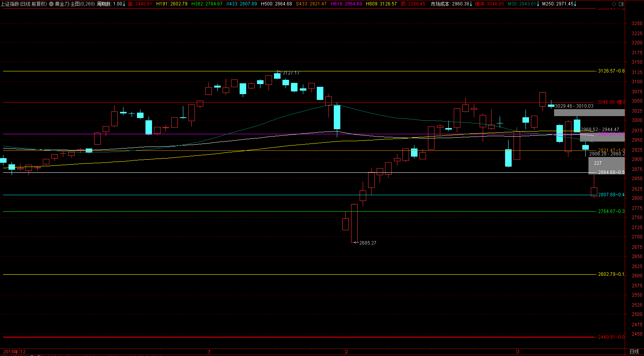Image resolution: width=644 pixels, height=356 pixels.
Task: Click the H191: 2602.79 header value
Action: pos(172,4)
